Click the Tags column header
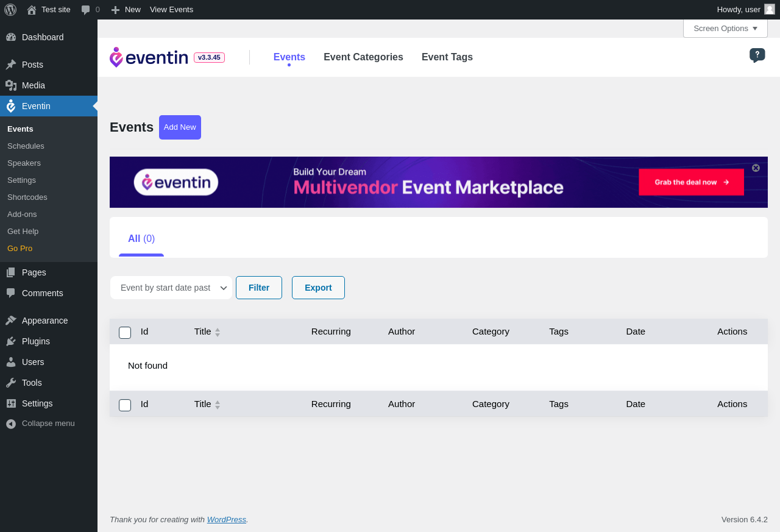The image size is (780, 532). pyautogui.click(x=559, y=332)
